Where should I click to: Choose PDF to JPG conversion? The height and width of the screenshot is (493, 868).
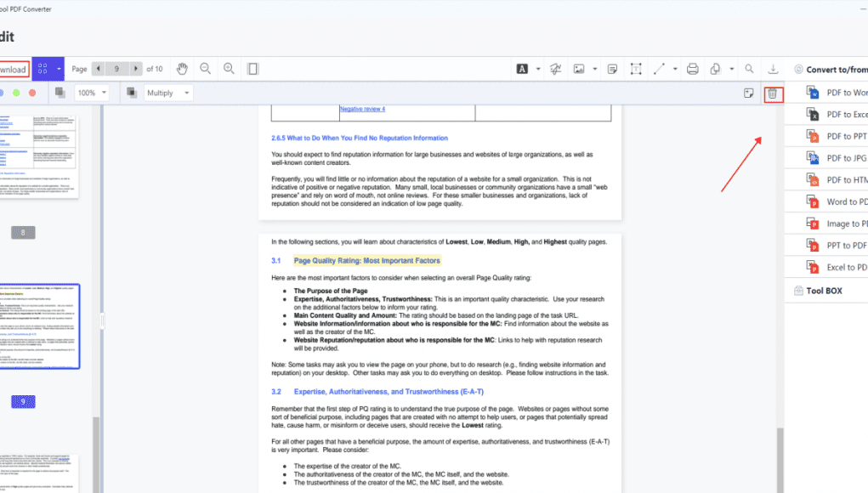837,158
